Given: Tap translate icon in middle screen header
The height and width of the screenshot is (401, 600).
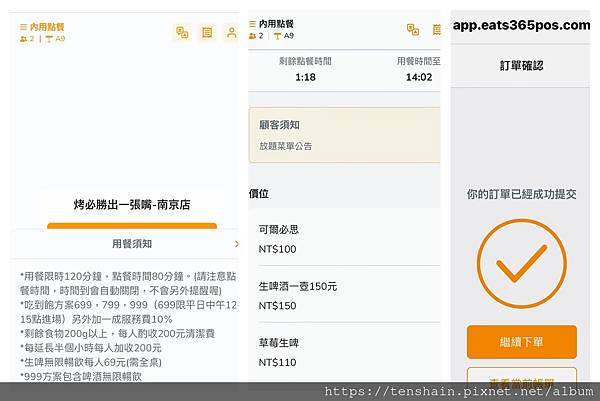Looking at the screenshot, I should tap(413, 29).
